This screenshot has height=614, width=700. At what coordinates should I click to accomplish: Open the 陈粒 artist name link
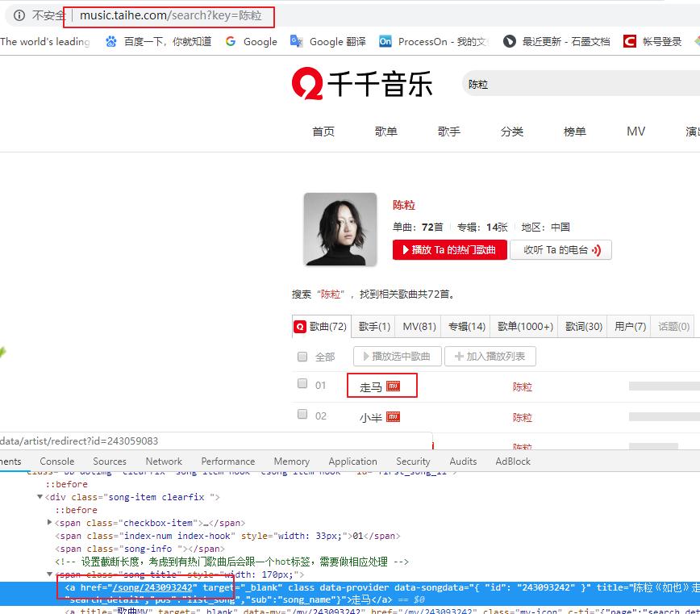(x=404, y=205)
